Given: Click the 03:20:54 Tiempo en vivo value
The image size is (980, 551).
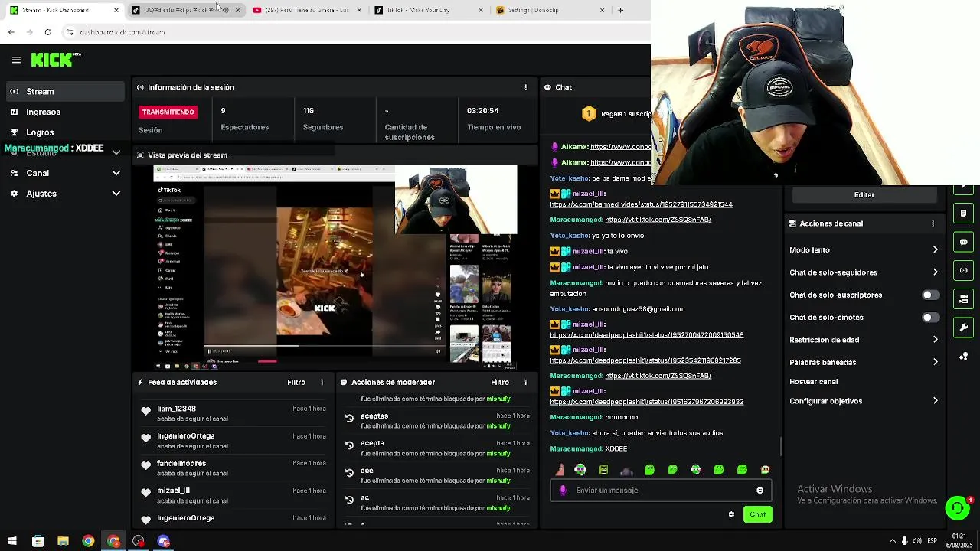Looking at the screenshot, I should [482, 111].
